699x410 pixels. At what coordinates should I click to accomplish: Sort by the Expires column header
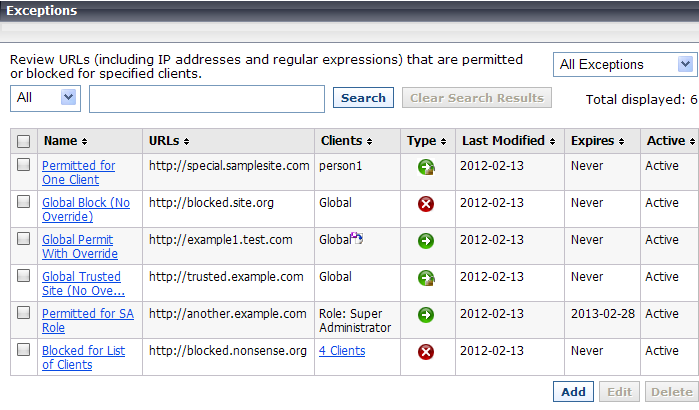597,141
